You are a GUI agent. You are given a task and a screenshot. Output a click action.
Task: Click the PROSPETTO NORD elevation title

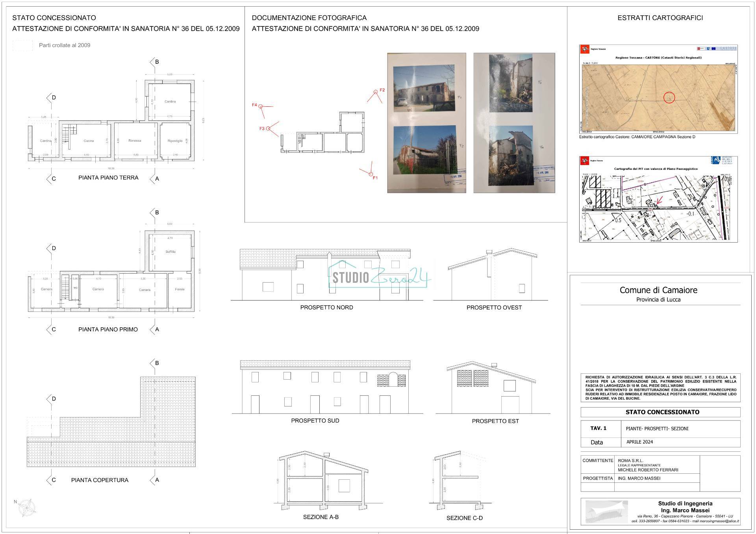(326, 308)
